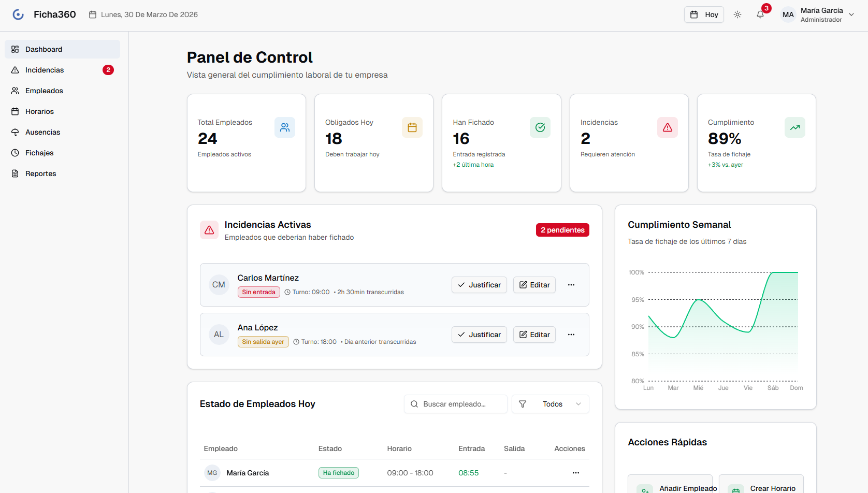The width and height of the screenshot is (868, 493).
Task: Open the ellipsis menu for Carlos Martínez
Action: (x=571, y=285)
